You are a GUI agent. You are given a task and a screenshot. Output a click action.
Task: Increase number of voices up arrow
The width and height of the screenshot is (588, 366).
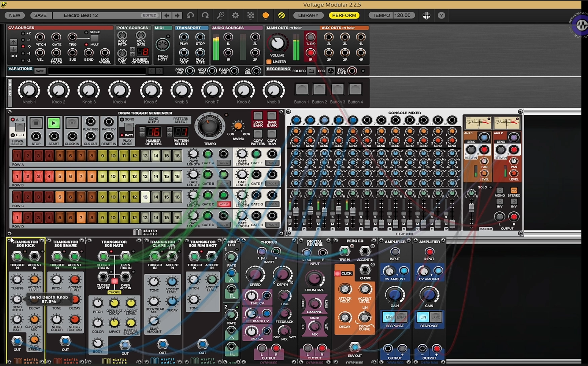[x=132, y=50]
